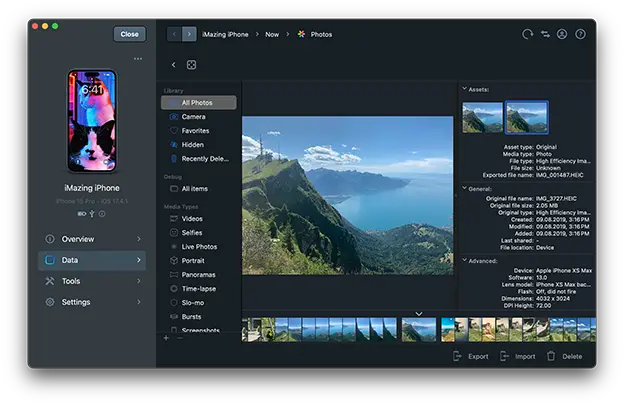Add album with the plus icon

pos(166,338)
